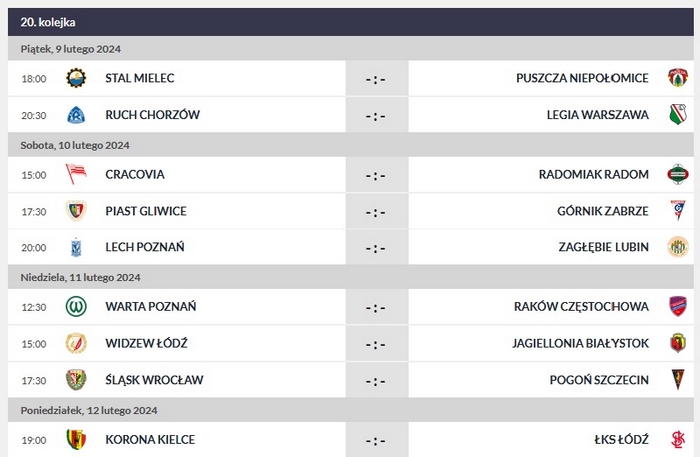The height and width of the screenshot is (457, 700).
Task: Click the Puszcza Niepołomice club crest
Action: coord(677,78)
